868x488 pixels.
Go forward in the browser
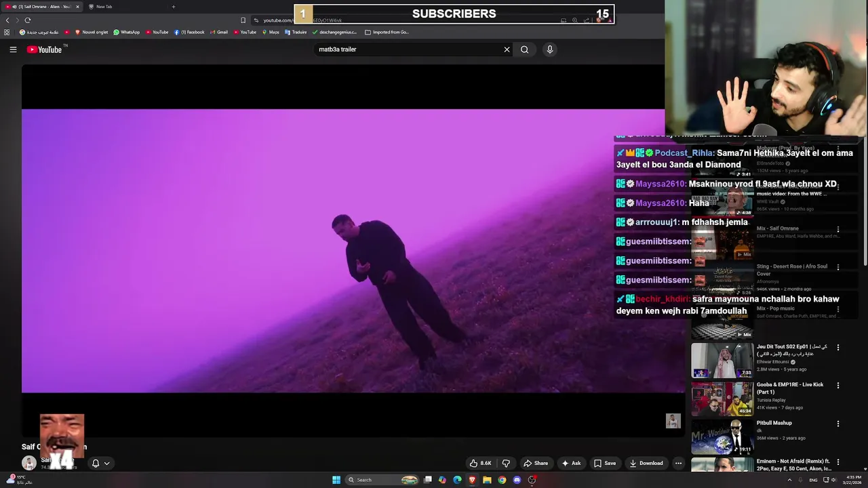[18, 20]
